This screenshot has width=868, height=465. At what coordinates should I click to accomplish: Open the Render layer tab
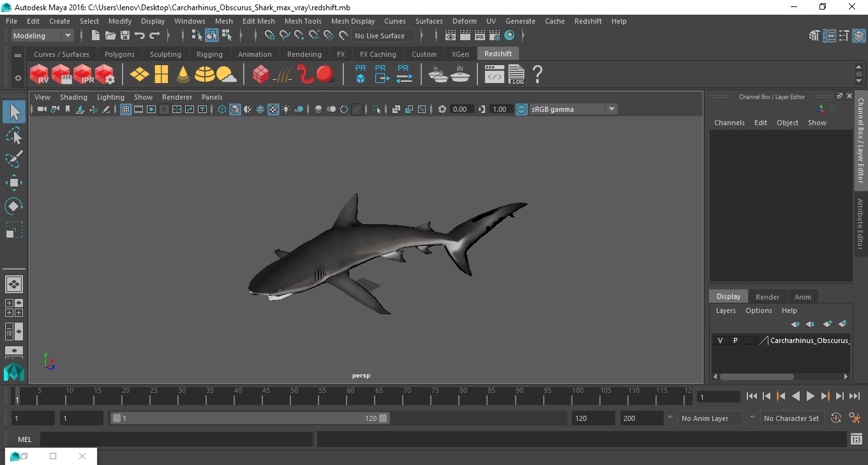pyautogui.click(x=767, y=297)
